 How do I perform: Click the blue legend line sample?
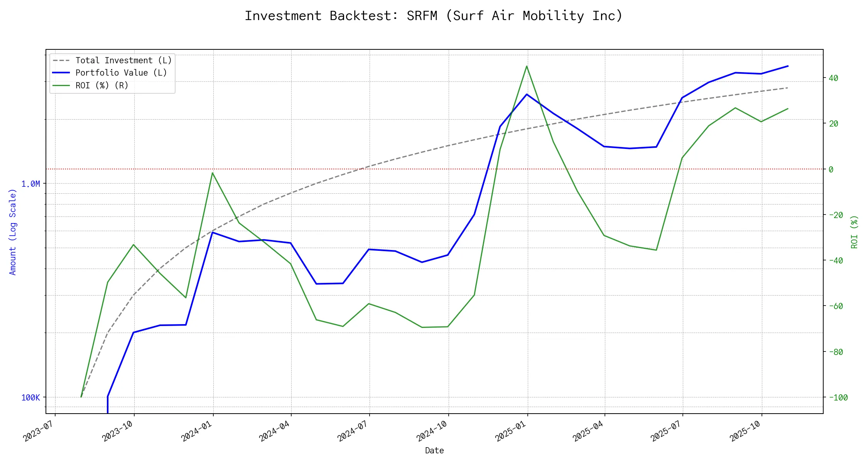61,73
